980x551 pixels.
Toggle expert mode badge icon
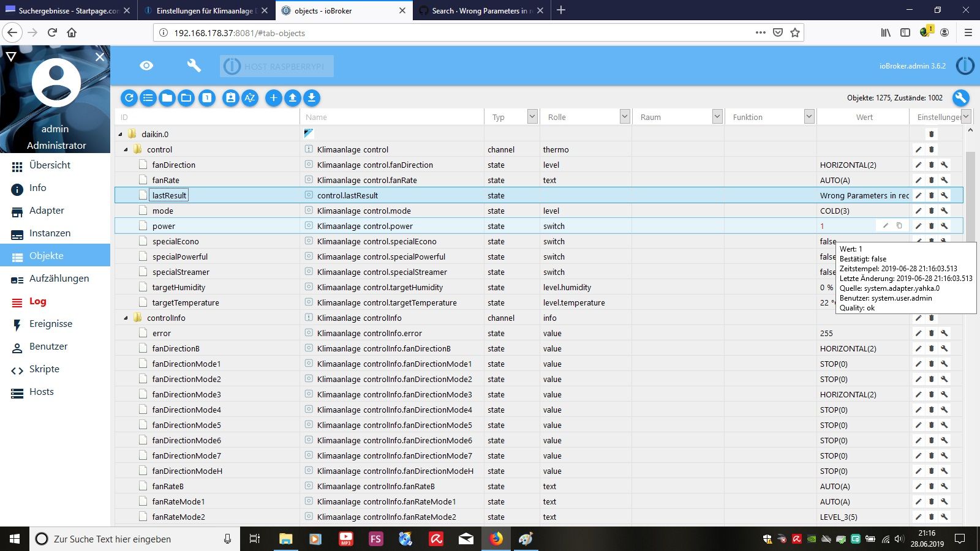pyautogui.click(x=230, y=97)
